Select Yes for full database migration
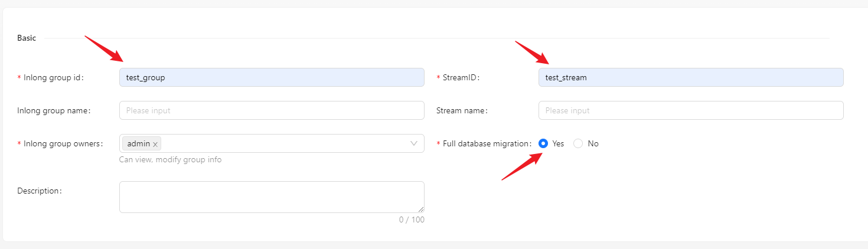868x249 pixels. [x=543, y=143]
